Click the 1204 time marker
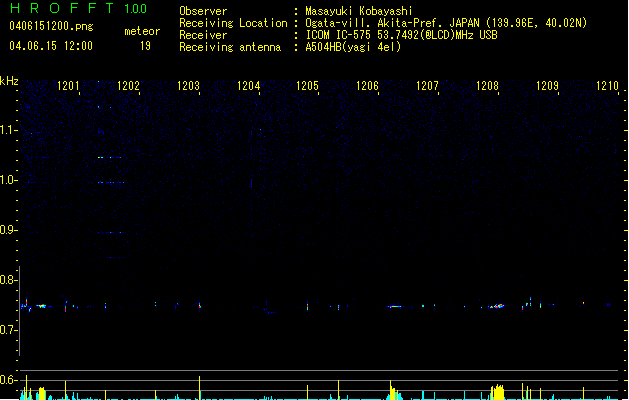 click(248, 86)
